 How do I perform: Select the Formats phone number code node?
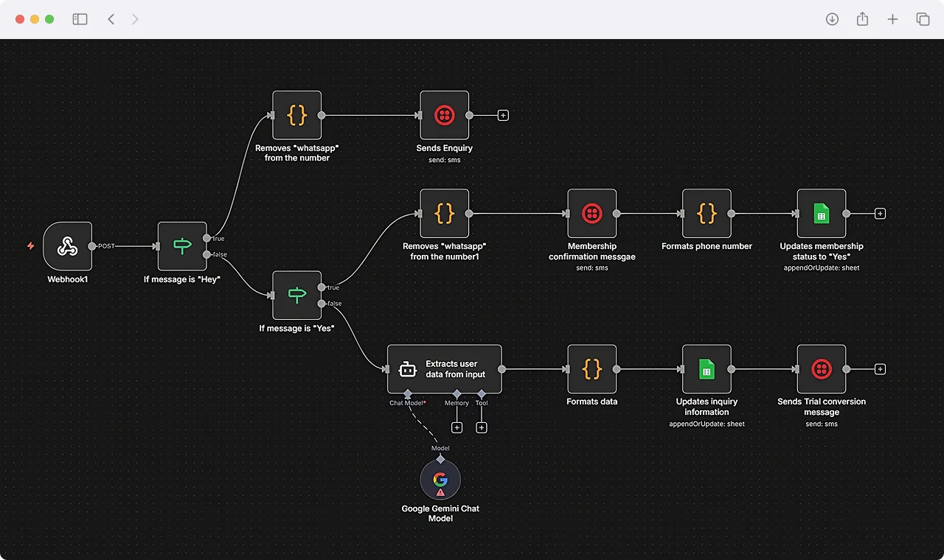(x=707, y=214)
